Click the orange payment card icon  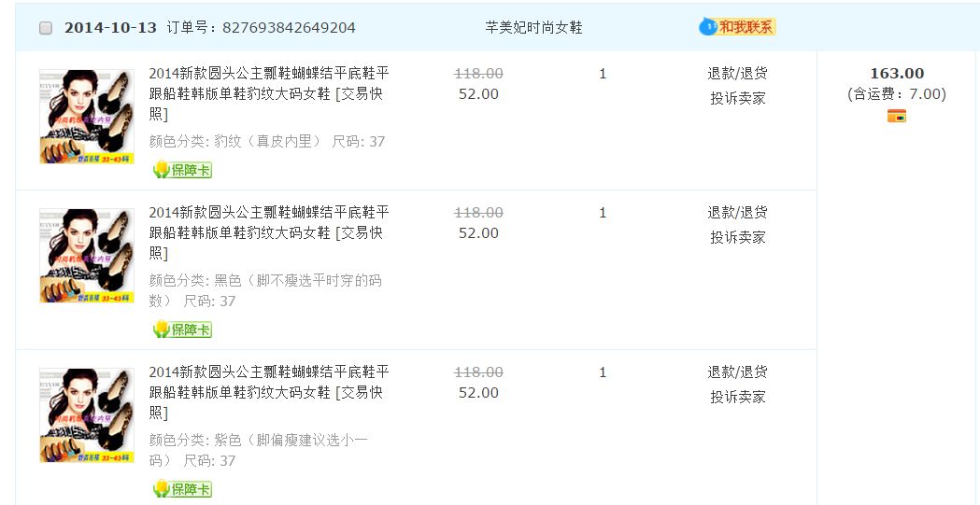pos(896,116)
